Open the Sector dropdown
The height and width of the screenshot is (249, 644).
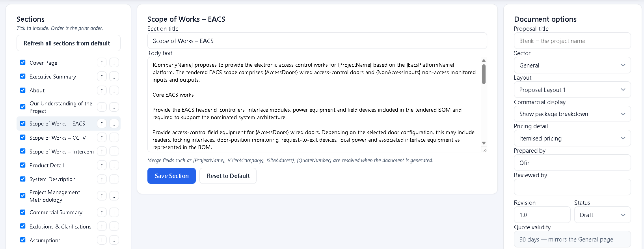572,66
